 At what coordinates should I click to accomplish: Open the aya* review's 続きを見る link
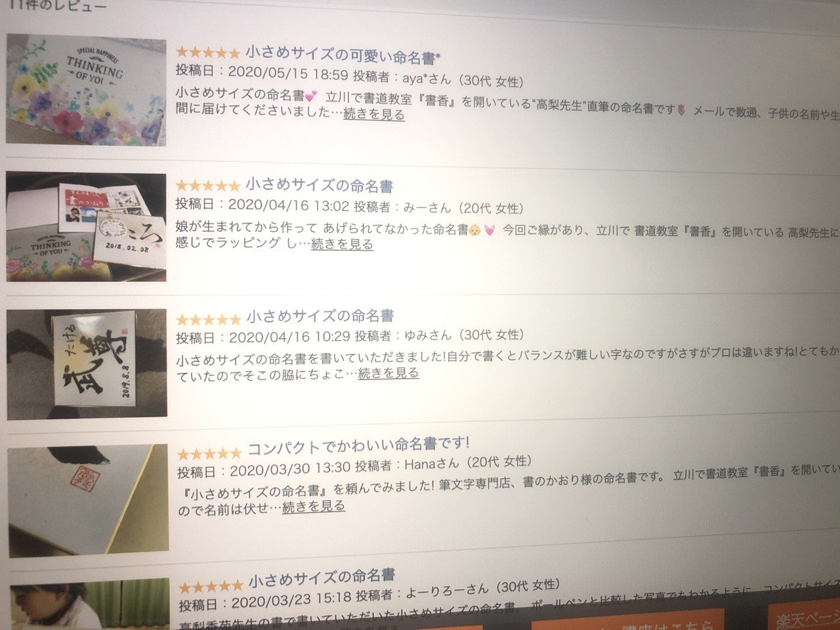pyautogui.click(x=373, y=114)
